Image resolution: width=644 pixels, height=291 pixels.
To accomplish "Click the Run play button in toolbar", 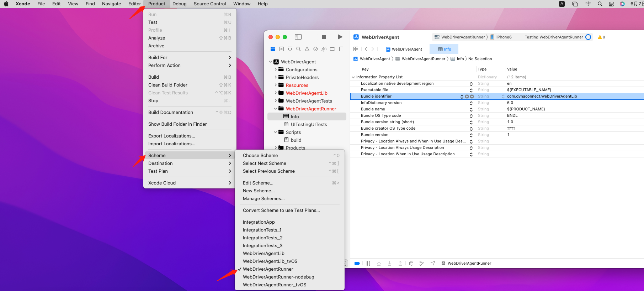I will pos(340,37).
